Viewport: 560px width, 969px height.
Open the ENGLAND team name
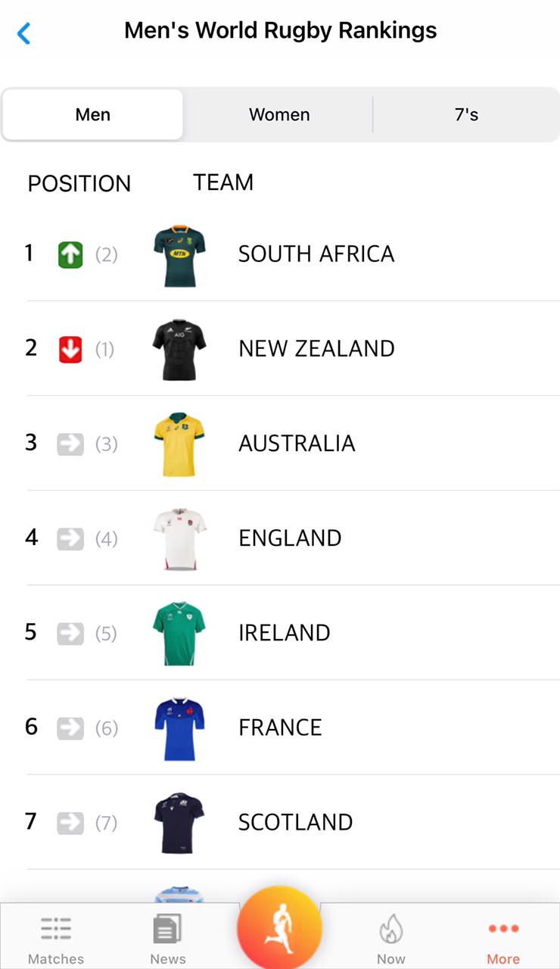click(290, 538)
